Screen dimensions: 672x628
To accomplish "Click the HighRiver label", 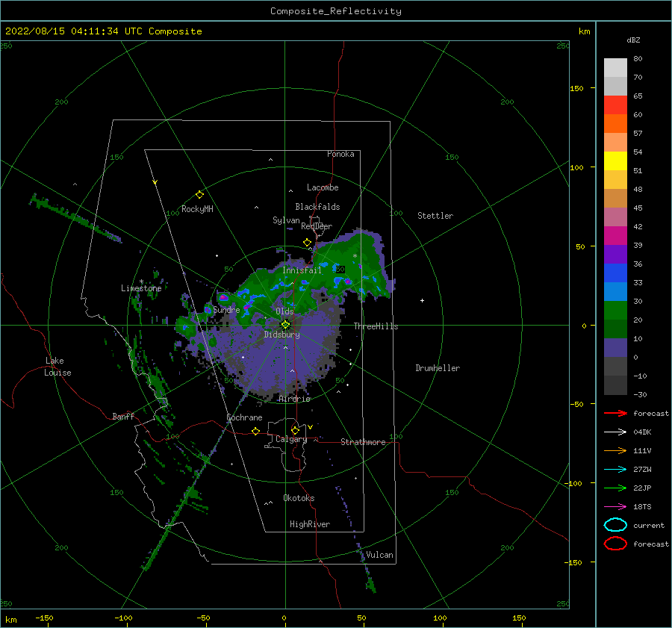I will click(310, 524).
